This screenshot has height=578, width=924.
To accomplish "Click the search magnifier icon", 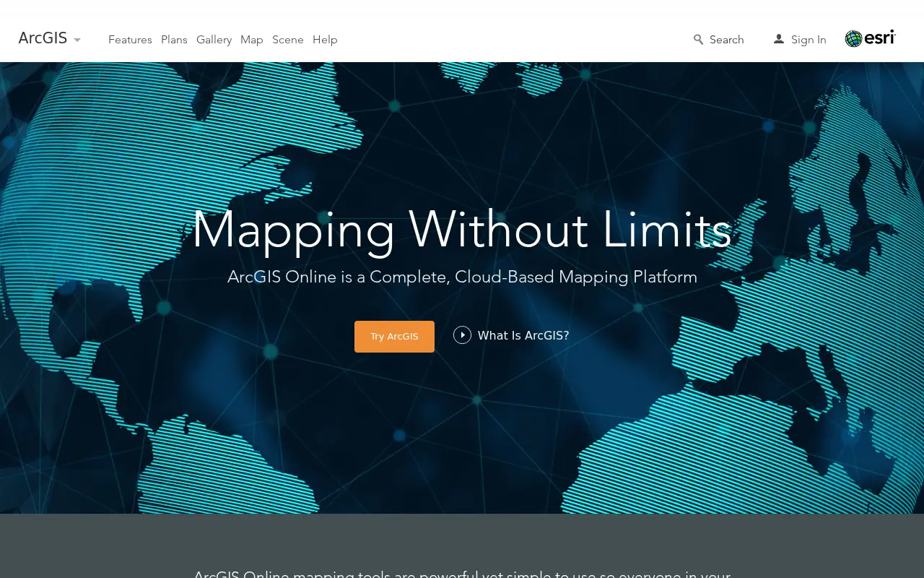I will click(698, 40).
